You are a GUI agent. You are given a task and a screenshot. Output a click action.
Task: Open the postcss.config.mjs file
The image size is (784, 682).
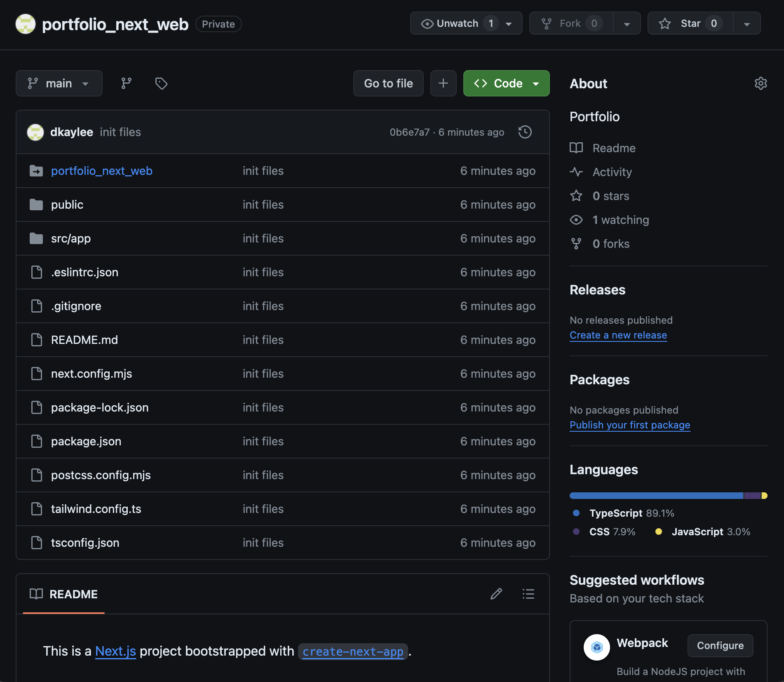(101, 475)
